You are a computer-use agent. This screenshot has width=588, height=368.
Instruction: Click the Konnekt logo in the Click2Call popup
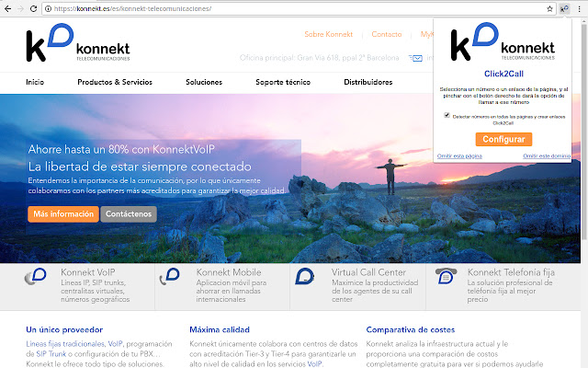[503, 41]
